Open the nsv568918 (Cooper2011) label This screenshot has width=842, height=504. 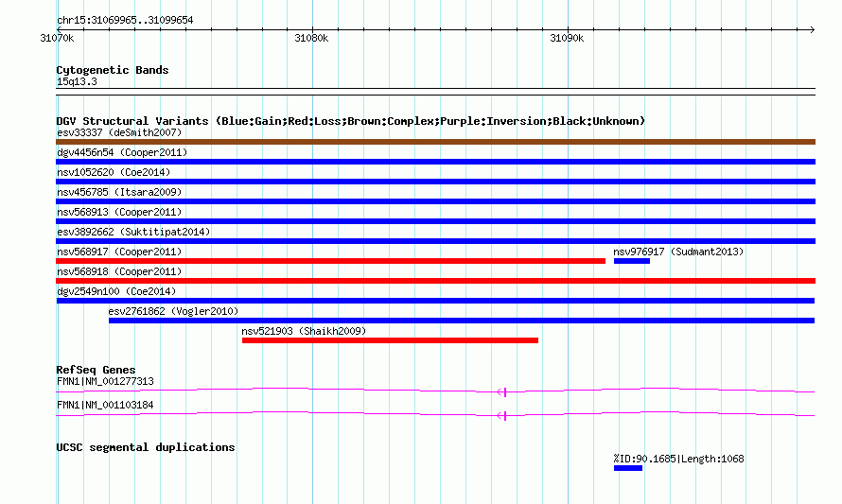coord(119,271)
